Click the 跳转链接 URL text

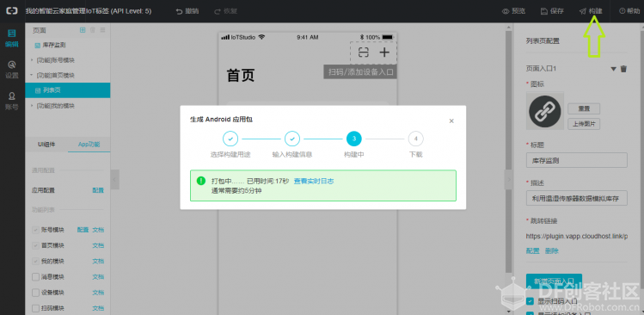pos(577,236)
